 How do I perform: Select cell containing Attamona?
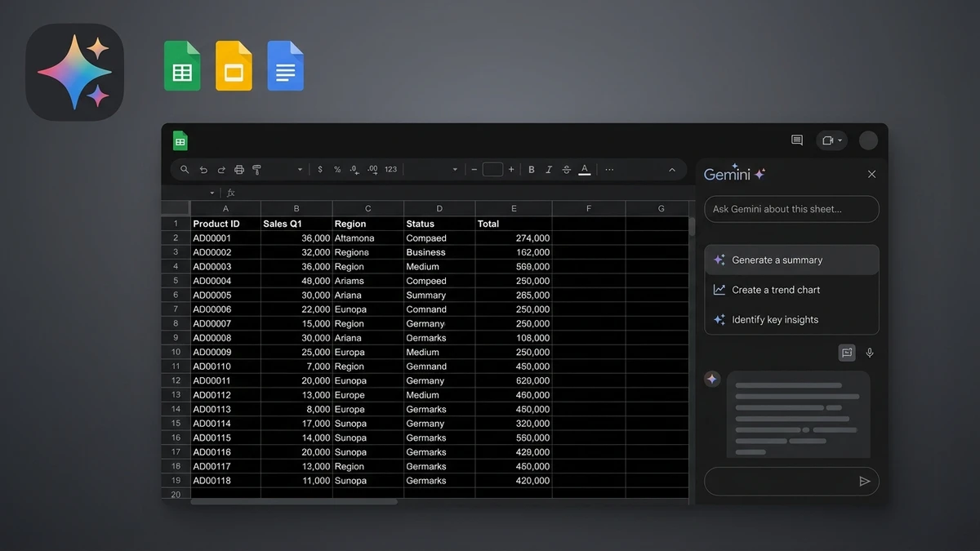pyautogui.click(x=368, y=238)
